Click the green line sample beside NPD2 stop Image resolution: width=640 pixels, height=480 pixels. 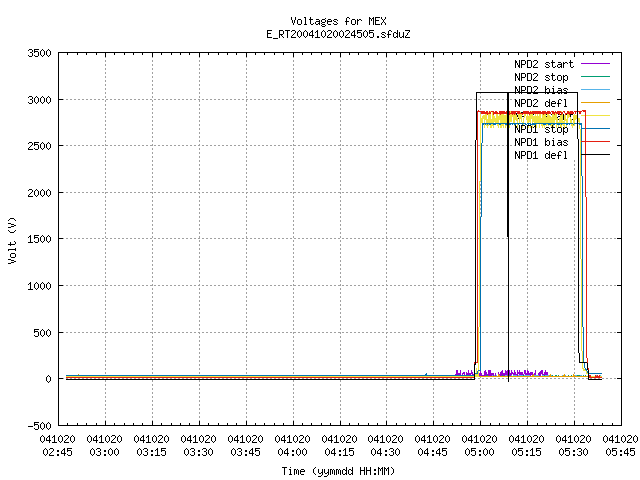[x=596, y=77]
